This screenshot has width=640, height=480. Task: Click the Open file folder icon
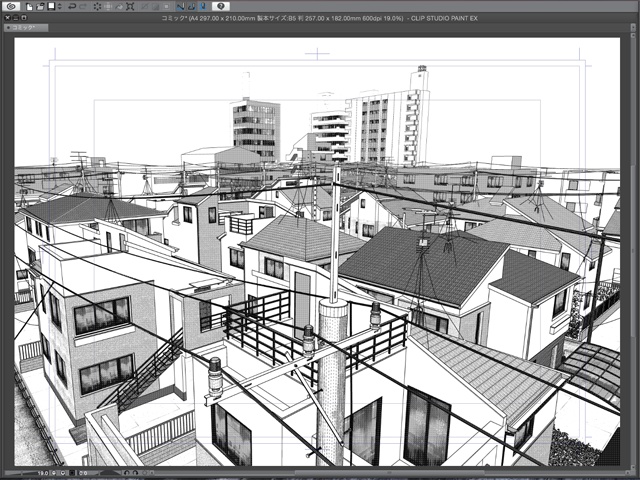click(40, 6)
